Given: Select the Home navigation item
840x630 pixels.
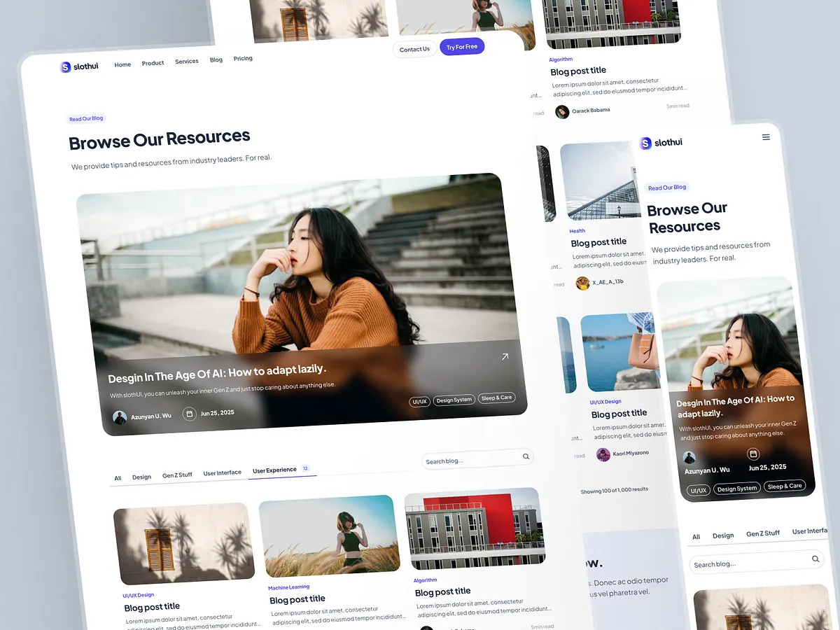Looking at the screenshot, I should [x=122, y=64].
